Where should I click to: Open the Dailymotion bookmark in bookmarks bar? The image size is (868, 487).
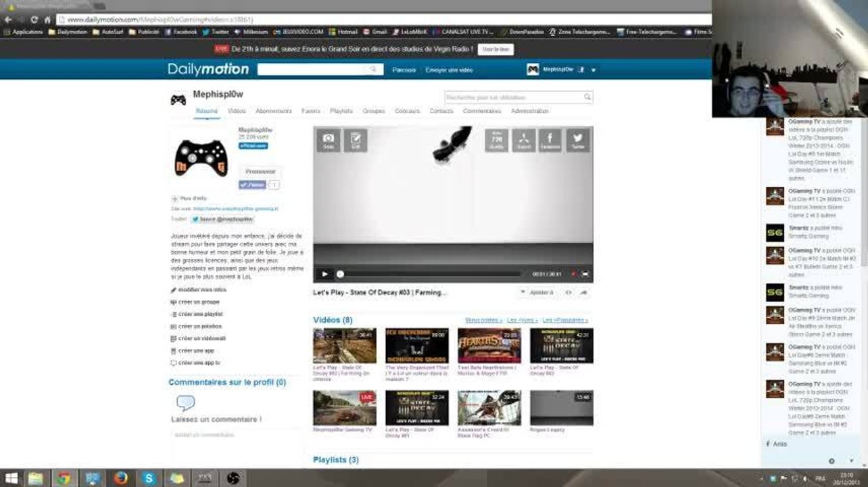click(x=68, y=32)
